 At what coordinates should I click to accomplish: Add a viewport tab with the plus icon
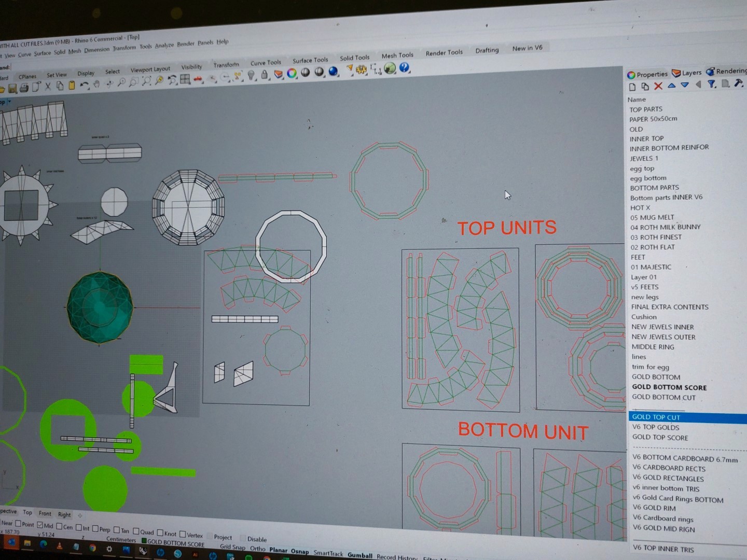coord(79,515)
